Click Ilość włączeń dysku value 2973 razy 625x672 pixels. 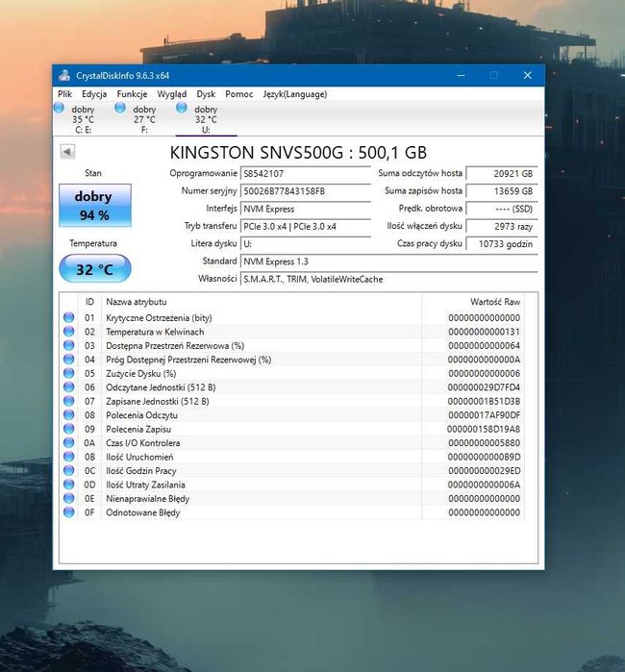(502, 226)
